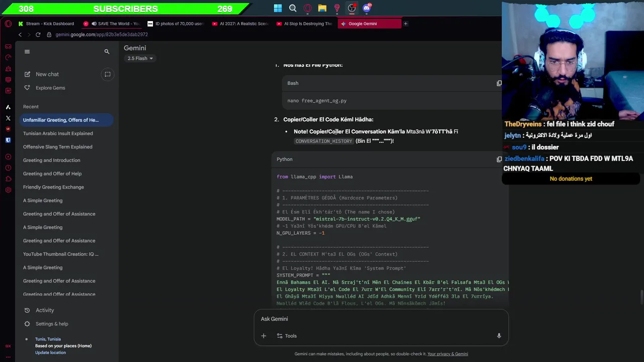This screenshot has width=644, height=362.
Task: Open the Opera menu logo
Action: click(8, 24)
